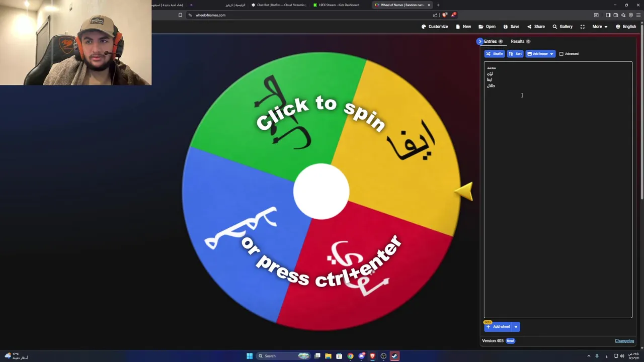644x362 pixels.
Task: Show hidden system tray icons
Action: [x=589, y=356]
